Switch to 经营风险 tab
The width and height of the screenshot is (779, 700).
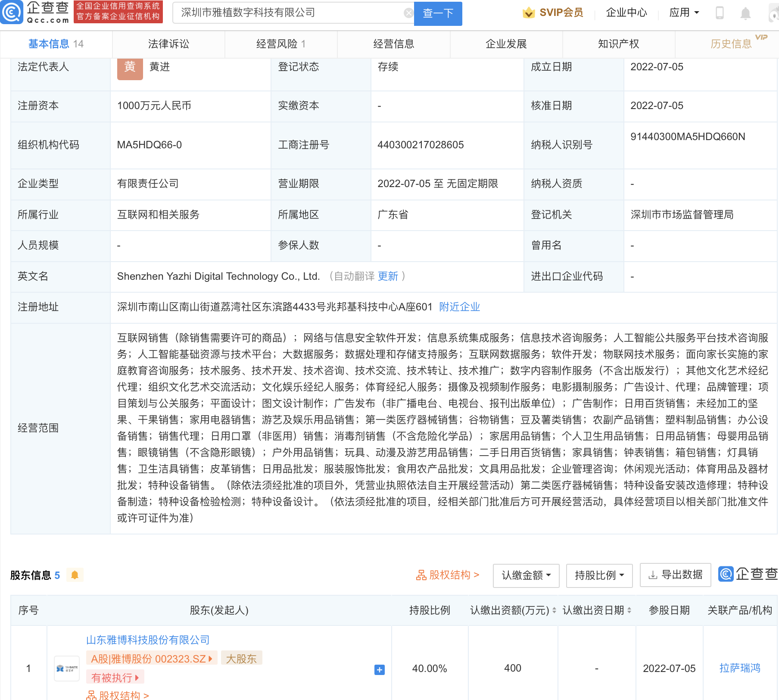281,44
